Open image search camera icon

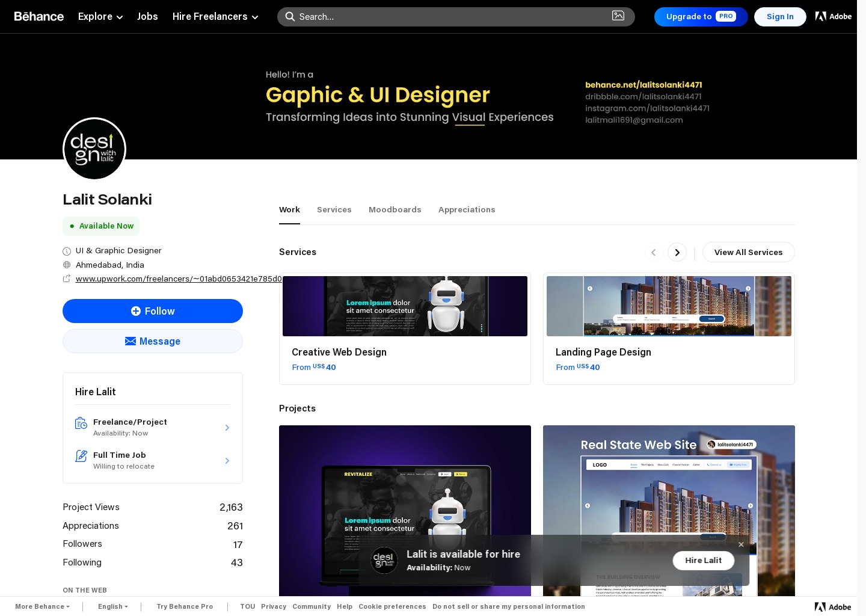[618, 16]
